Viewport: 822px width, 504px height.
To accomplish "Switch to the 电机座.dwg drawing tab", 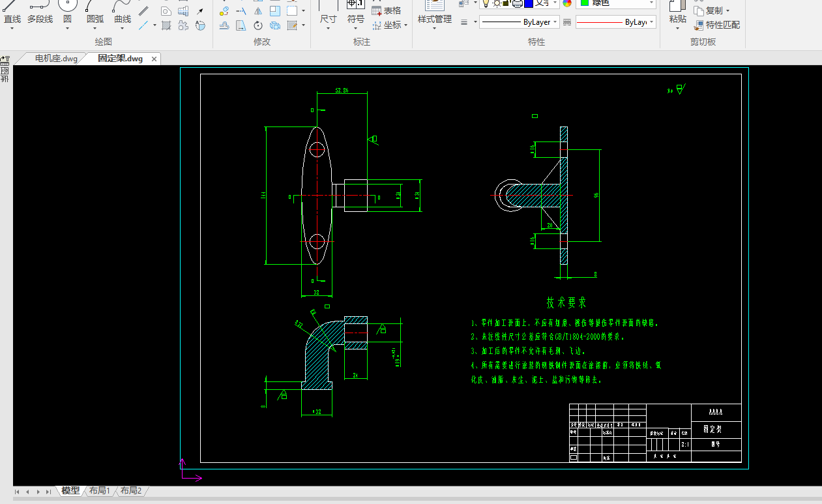I will [56, 59].
